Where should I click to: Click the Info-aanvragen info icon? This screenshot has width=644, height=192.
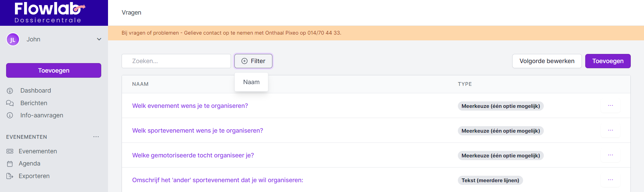(10, 115)
